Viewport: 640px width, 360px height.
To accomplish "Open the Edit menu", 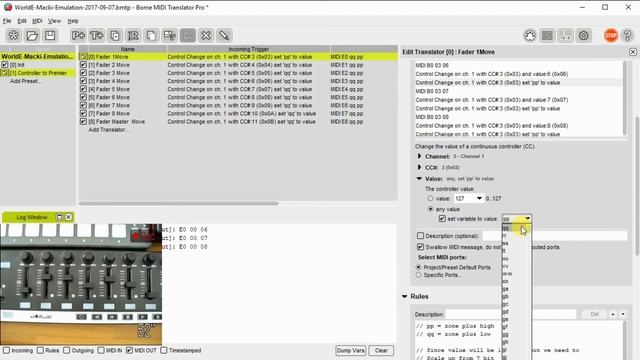I will (x=22, y=21).
